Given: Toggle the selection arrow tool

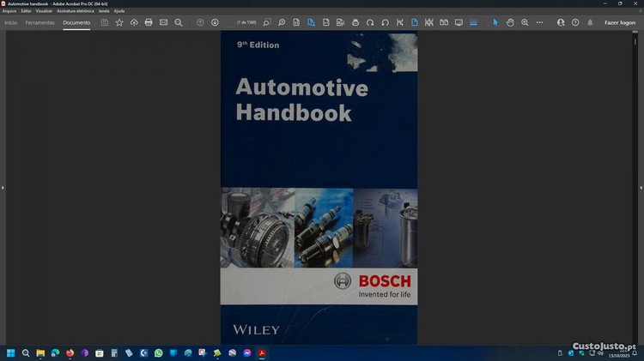Looking at the screenshot, I should click(x=495, y=22).
